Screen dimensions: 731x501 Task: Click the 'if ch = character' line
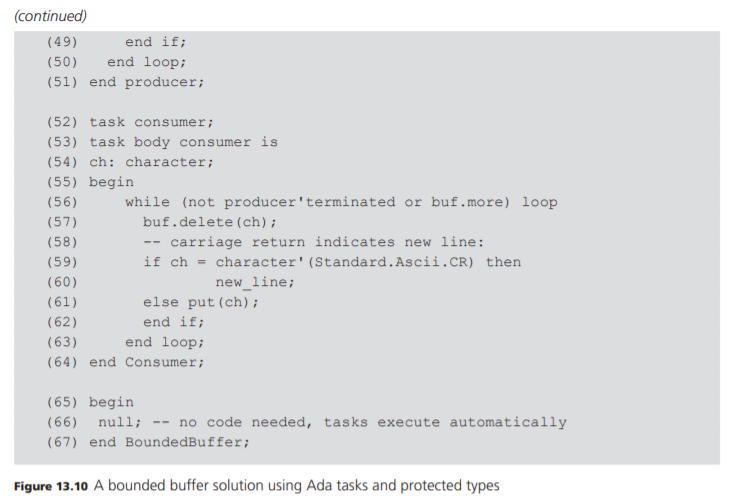332,262
